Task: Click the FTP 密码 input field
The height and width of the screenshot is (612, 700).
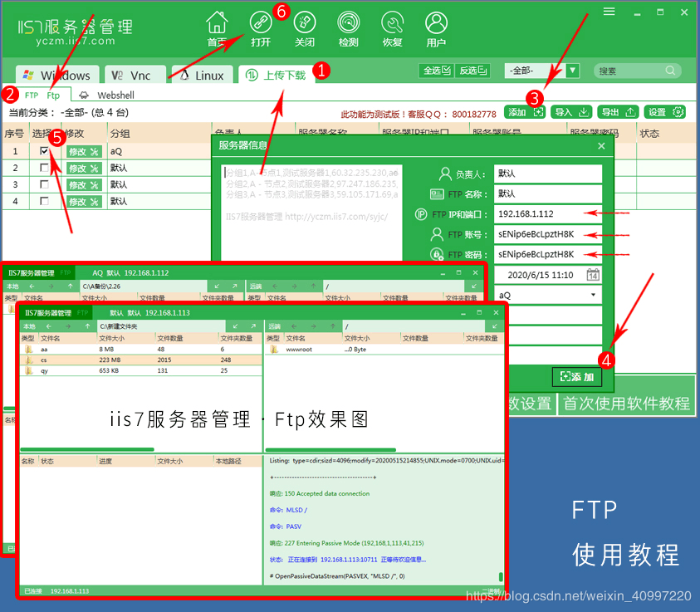Action: [x=548, y=254]
